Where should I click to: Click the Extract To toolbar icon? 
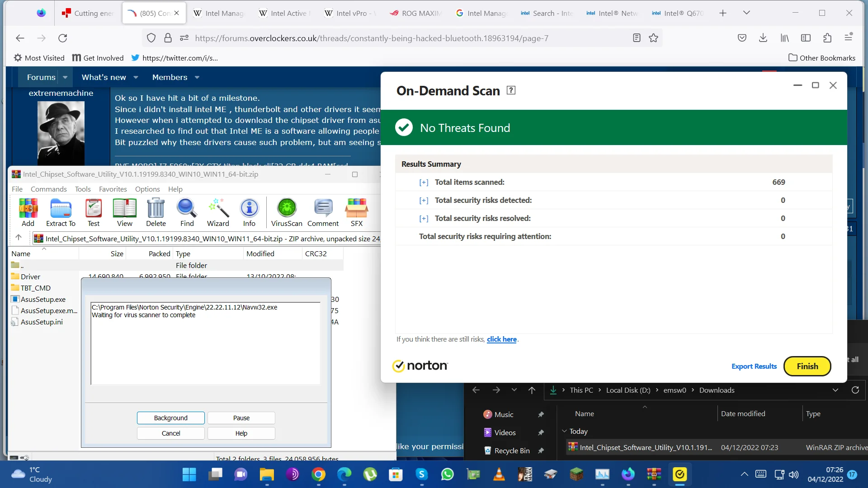click(61, 212)
